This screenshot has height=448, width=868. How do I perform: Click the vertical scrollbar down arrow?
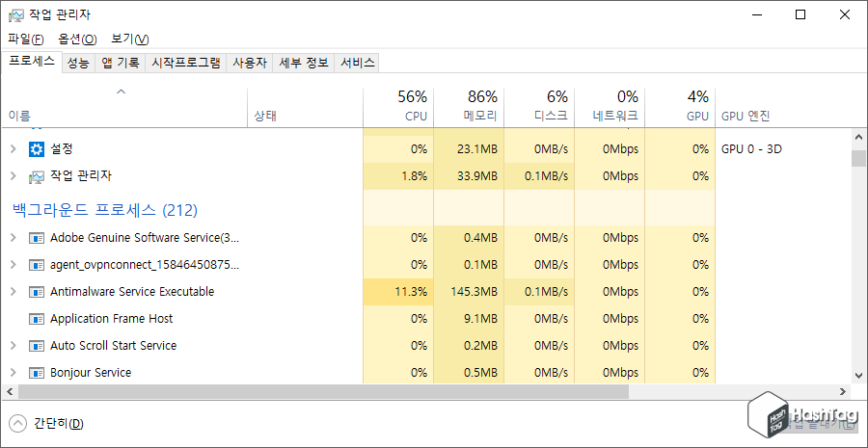coord(858,375)
